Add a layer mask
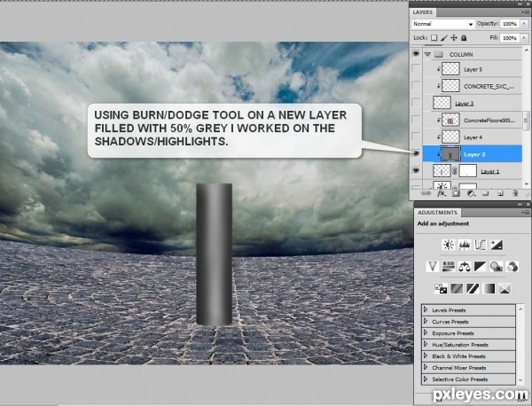 456,193
